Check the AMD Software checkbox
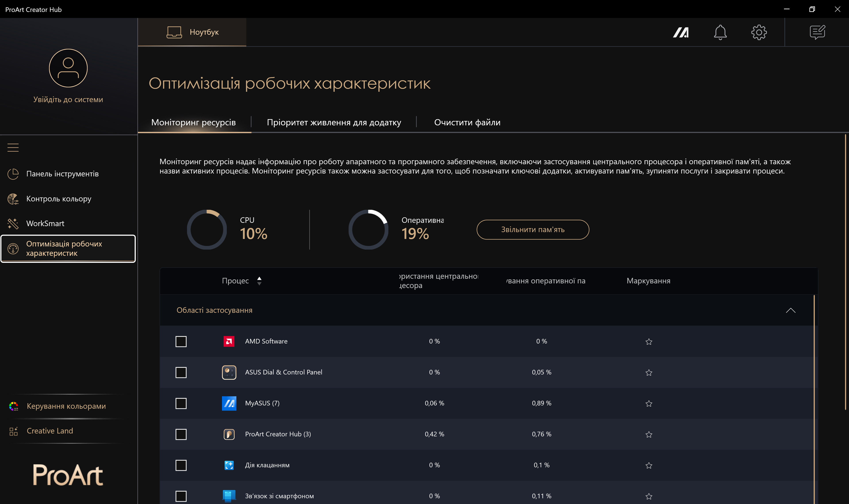Image resolution: width=849 pixels, height=504 pixels. click(181, 342)
